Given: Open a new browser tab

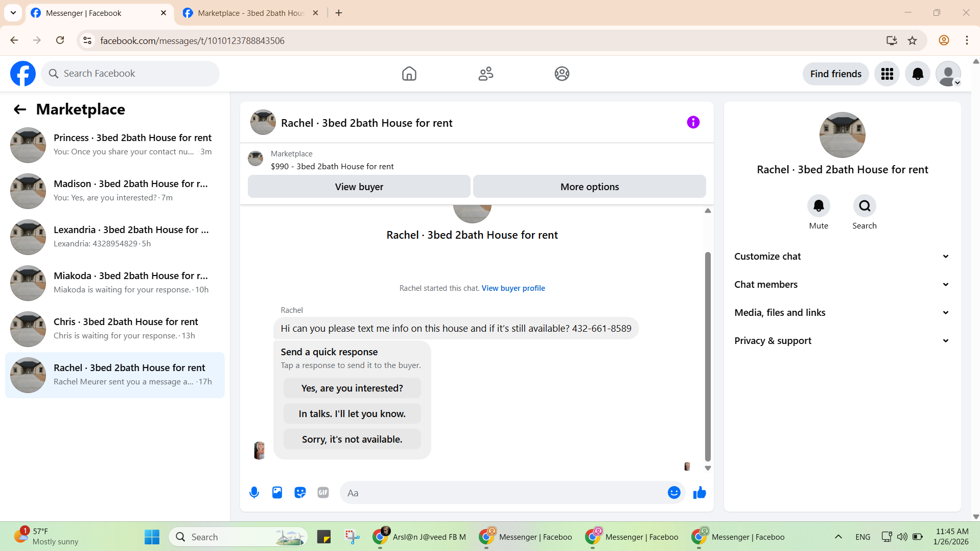Looking at the screenshot, I should click(x=339, y=13).
